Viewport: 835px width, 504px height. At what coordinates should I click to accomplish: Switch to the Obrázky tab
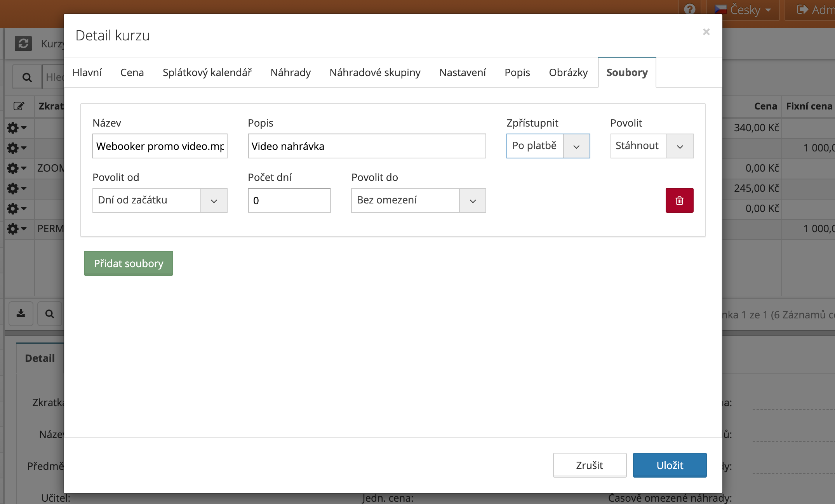pyautogui.click(x=568, y=73)
